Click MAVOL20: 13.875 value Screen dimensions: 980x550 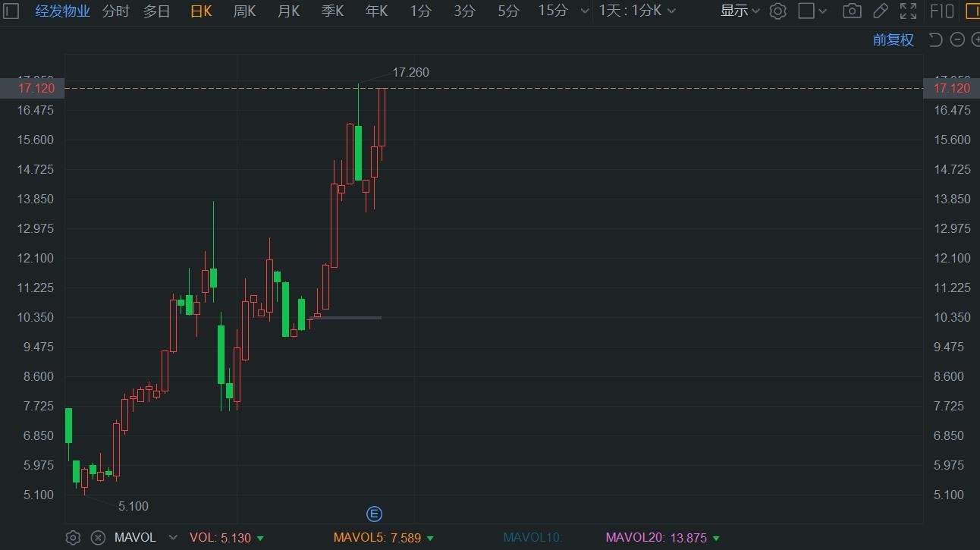coord(656,538)
